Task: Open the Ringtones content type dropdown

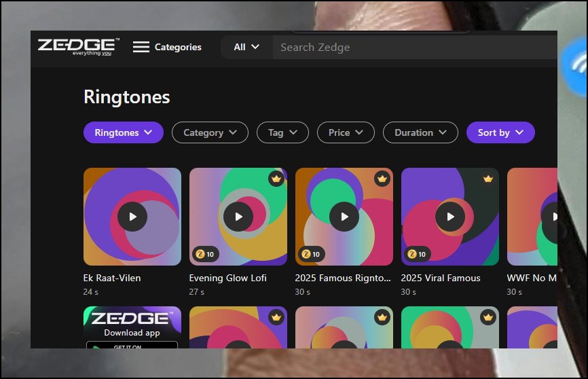Action: (x=124, y=132)
